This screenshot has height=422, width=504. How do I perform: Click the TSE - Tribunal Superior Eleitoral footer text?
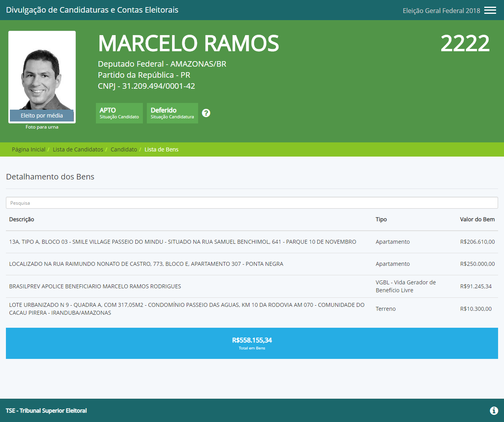[x=46, y=411]
